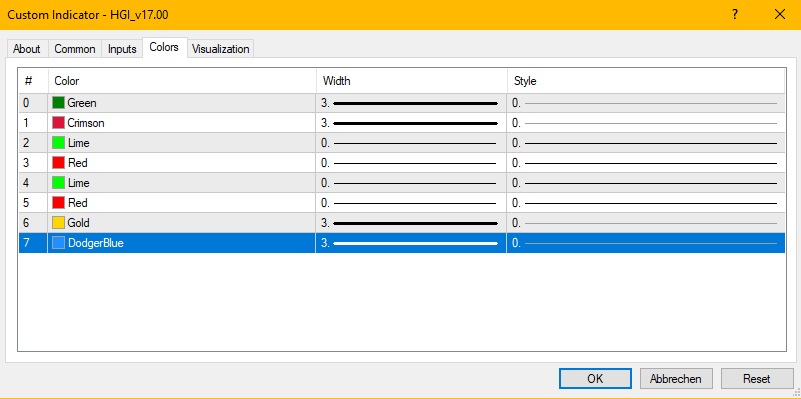Open the width selector for the Gold row
This screenshot has height=399, width=801.
[411, 223]
